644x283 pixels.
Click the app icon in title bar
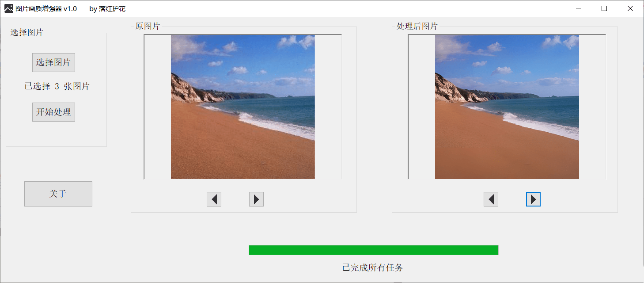tap(9, 8)
